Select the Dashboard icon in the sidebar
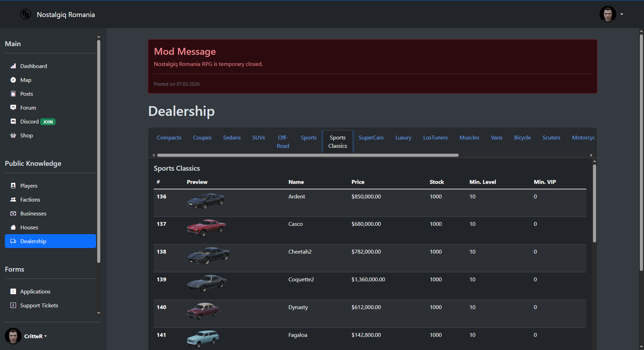 point(13,66)
